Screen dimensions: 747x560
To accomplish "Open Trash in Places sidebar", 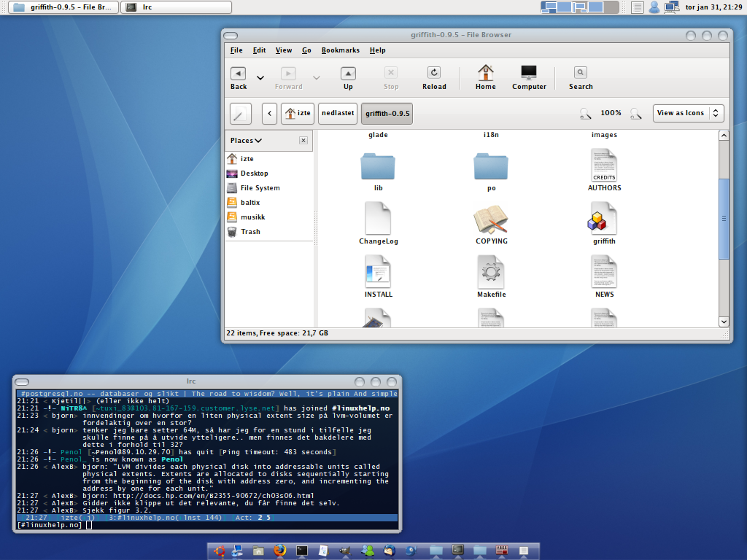I will [x=269, y=231].
